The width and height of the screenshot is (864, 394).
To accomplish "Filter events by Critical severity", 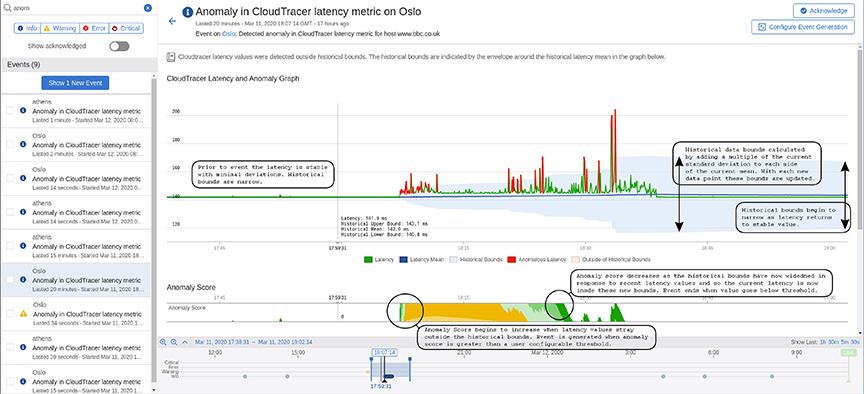I will (x=125, y=28).
